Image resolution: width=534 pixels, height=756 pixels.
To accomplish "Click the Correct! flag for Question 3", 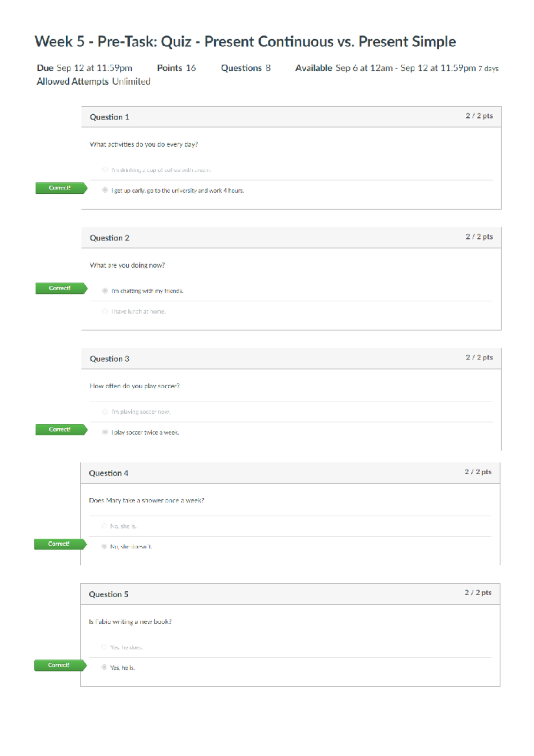I will (x=61, y=430).
